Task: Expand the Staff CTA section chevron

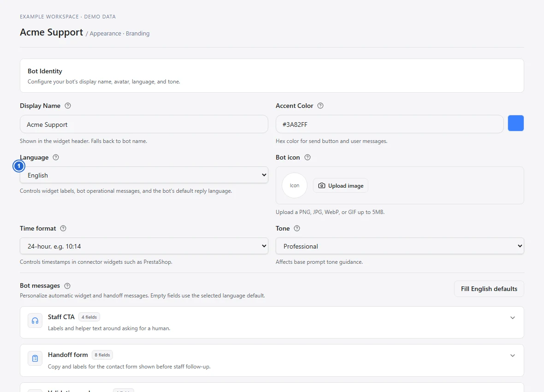Action: point(513,318)
